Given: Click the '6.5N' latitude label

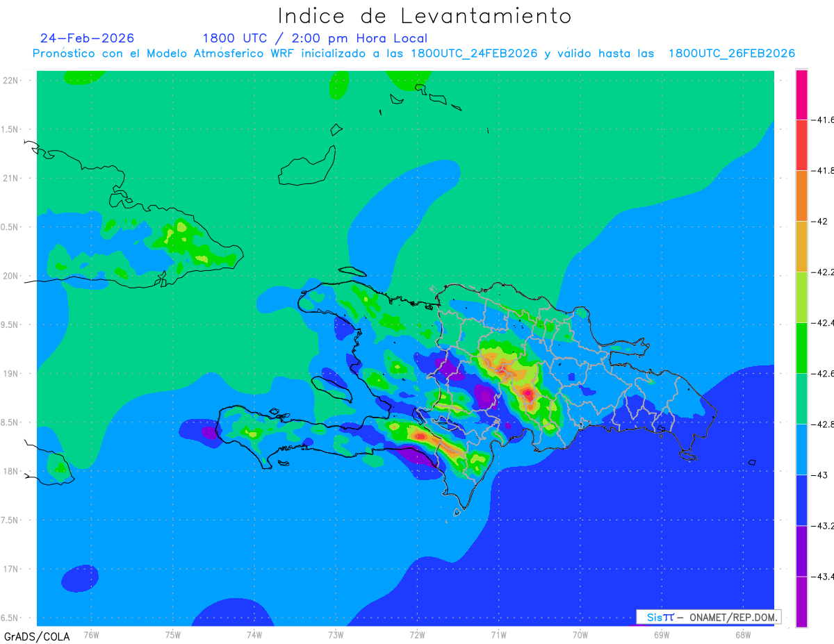Looking at the screenshot, I should pyautogui.click(x=10, y=618).
